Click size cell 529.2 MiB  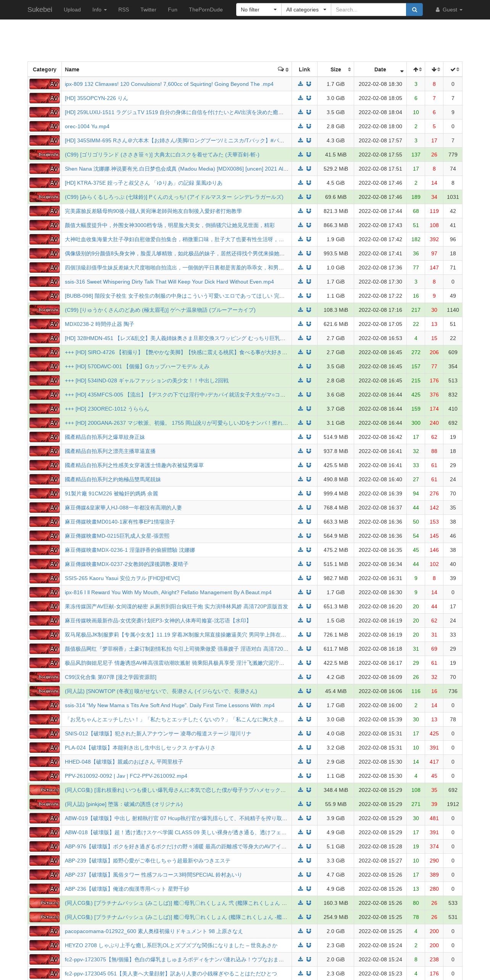tap(335, 169)
